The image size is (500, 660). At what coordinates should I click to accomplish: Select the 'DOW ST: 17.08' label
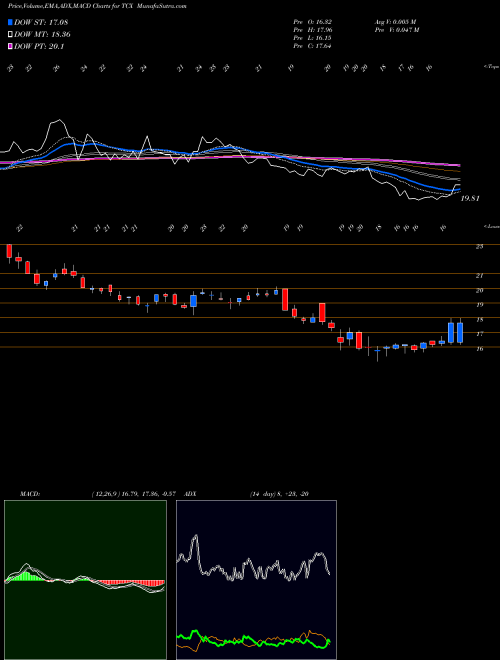point(41,22)
